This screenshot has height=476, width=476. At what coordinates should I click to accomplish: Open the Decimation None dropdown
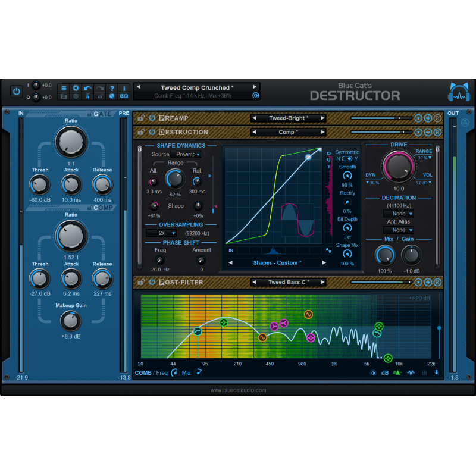tap(399, 213)
